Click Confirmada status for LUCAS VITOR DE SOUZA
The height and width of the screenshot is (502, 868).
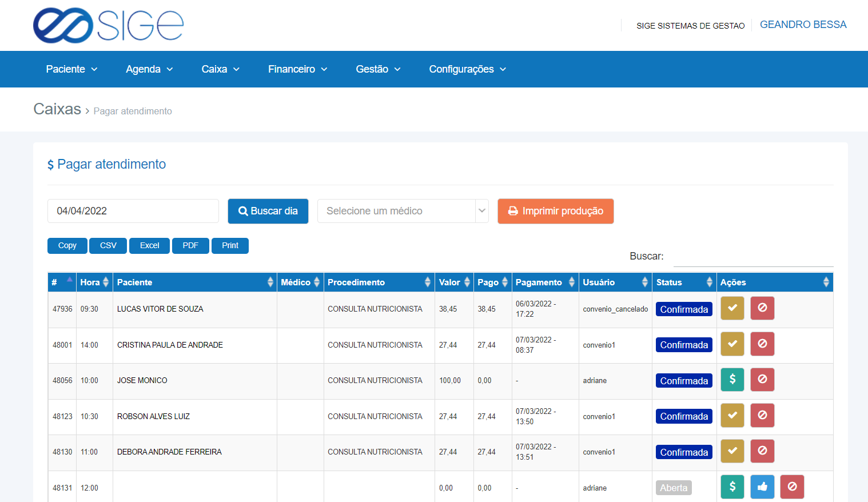click(684, 309)
